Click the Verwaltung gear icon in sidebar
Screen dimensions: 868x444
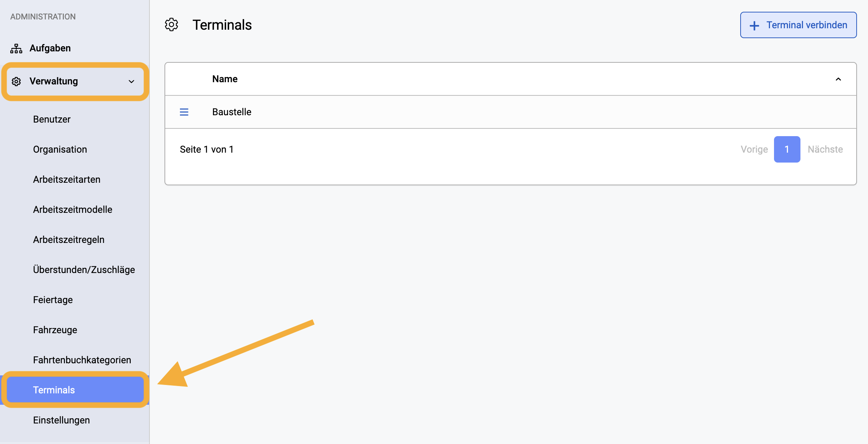point(16,81)
